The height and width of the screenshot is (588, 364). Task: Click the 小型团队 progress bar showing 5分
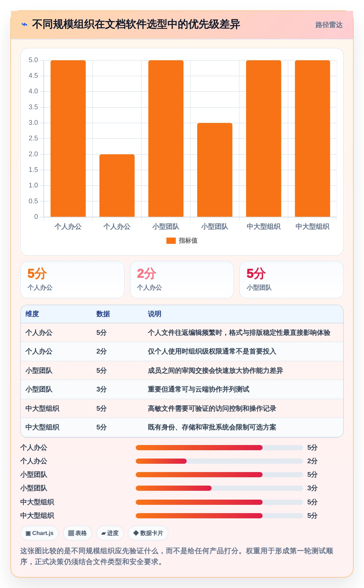[x=219, y=475]
